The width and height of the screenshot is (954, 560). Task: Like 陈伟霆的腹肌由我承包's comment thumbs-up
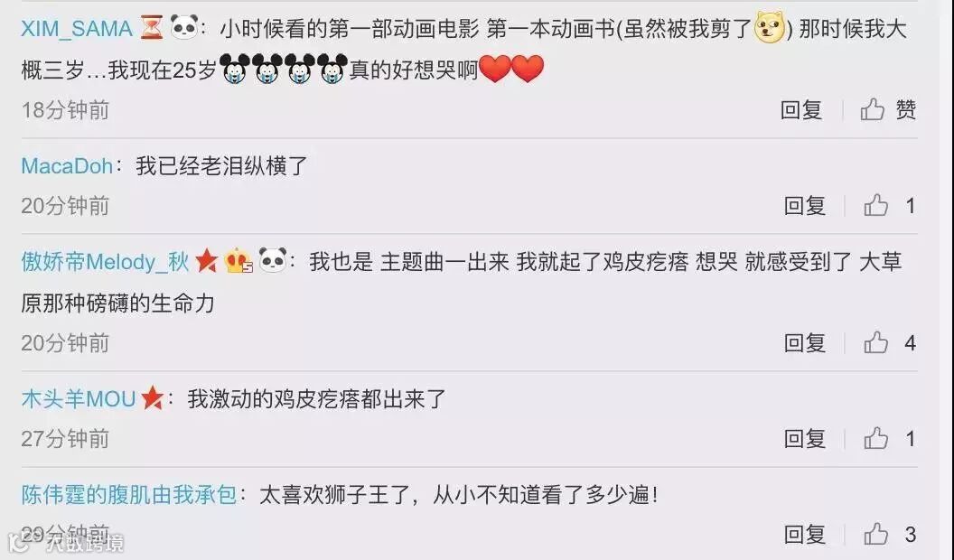pos(875,535)
